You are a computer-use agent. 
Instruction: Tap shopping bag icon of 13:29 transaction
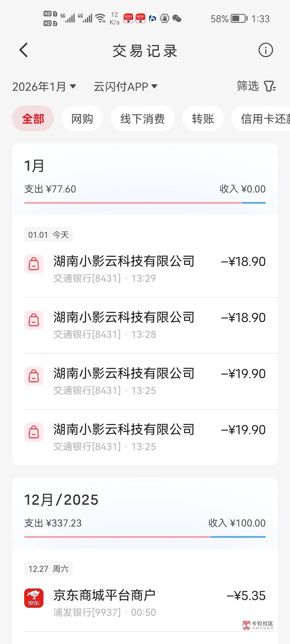coord(34,264)
